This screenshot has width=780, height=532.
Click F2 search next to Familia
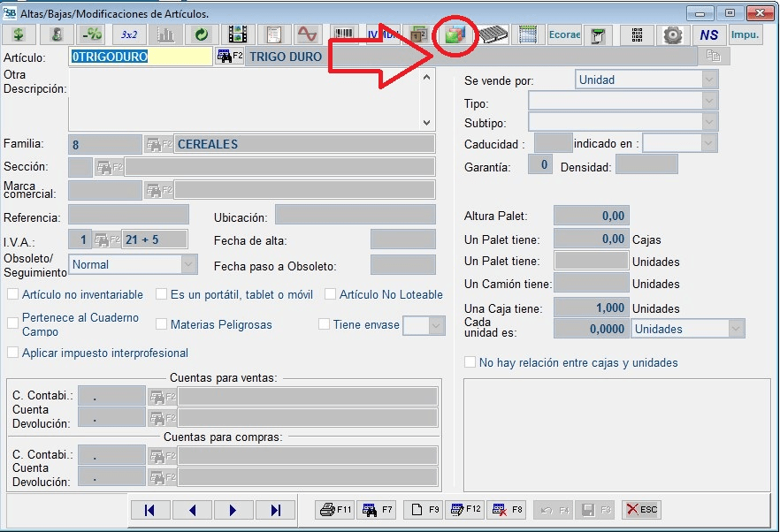pyautogui.click(x=158, y=144)
